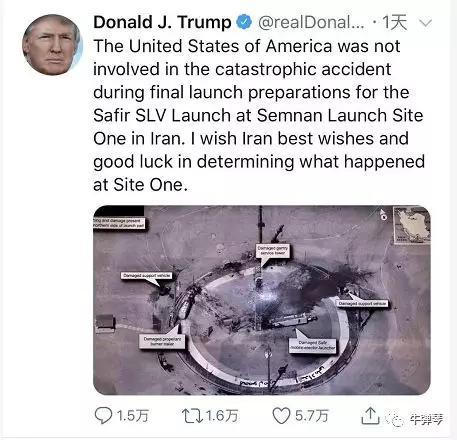Click the Damaged propellant trailer label
The height and width of the screenshot is (440, 457).
162,341
